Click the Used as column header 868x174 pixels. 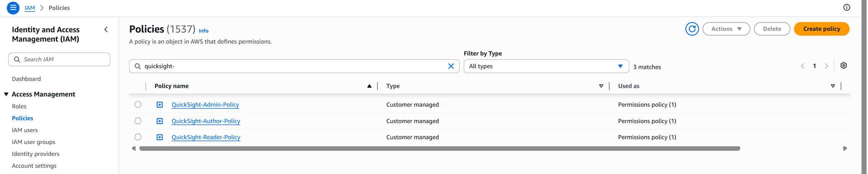coord(628,86)
